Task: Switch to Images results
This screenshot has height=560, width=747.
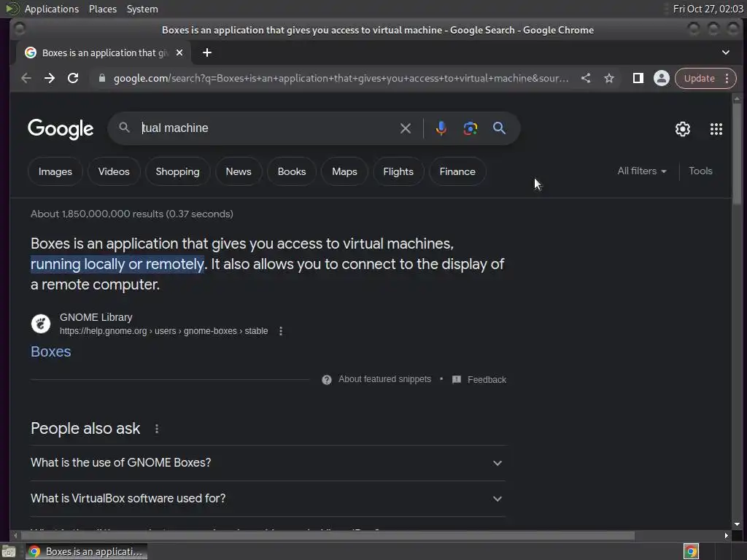Action: (55, 171)
